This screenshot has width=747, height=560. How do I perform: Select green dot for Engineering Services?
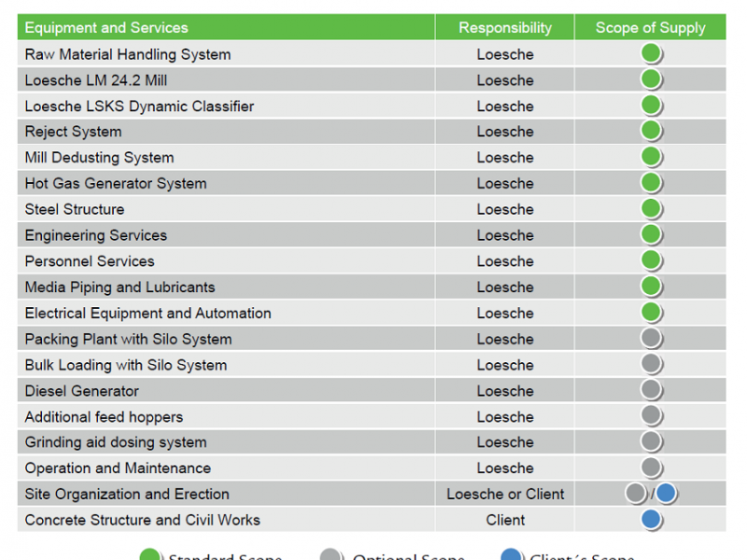[x=651, y=234]
